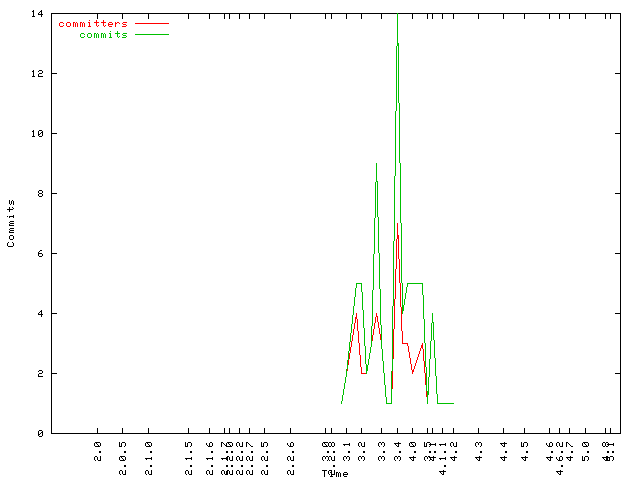Click the y-axis tick label 14
The image size is (640, 480).
tap(36, 14)
